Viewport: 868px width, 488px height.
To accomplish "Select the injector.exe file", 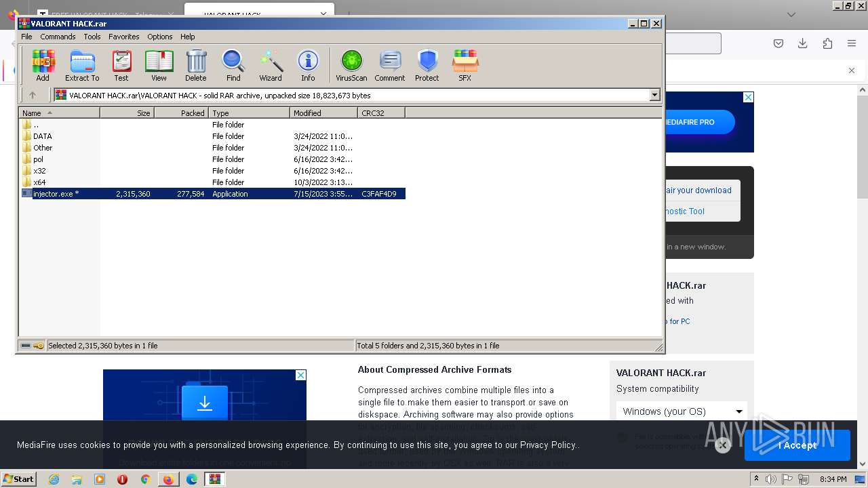I will click(212, 194).
